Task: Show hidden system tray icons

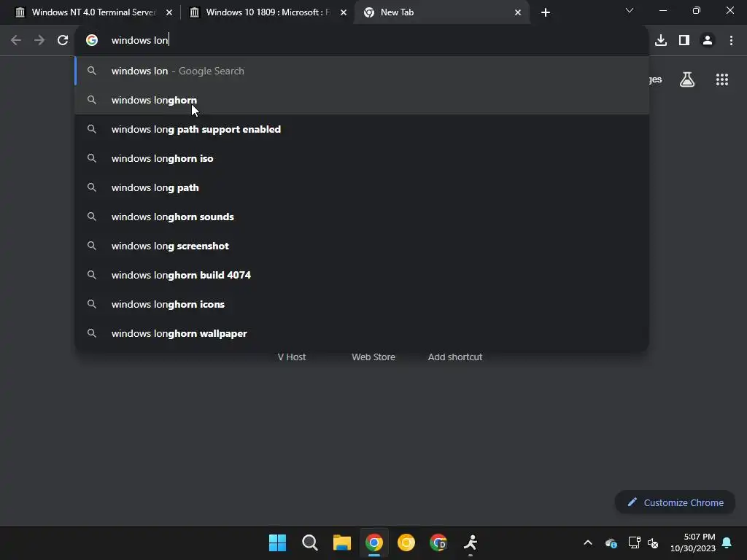Action: coord(588,542)
